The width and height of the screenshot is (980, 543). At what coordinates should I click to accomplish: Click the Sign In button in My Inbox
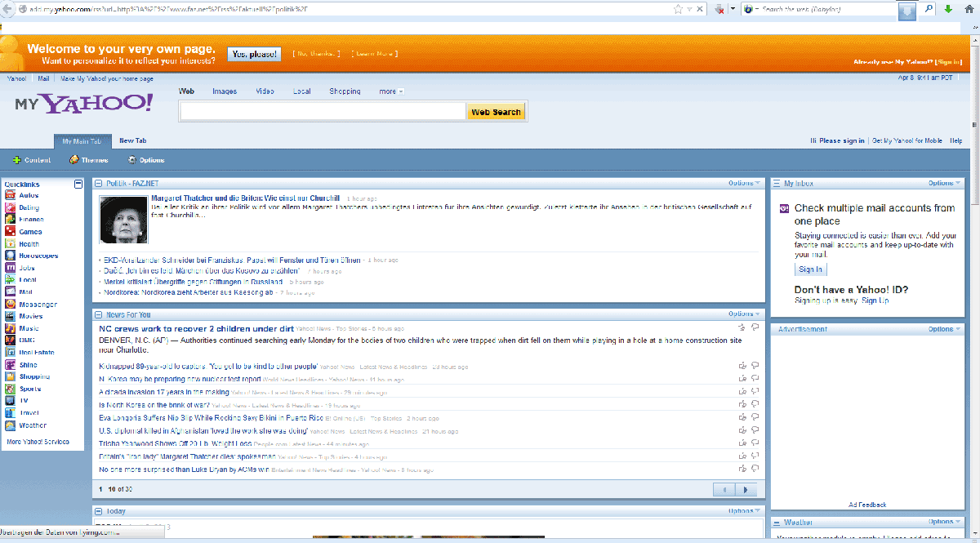(811, 269)
